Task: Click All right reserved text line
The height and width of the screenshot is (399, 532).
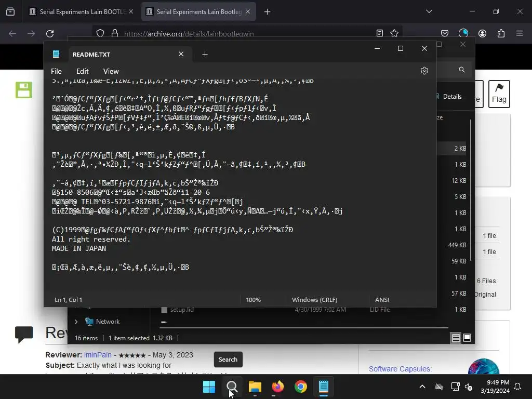Action: tap(91, 239)
